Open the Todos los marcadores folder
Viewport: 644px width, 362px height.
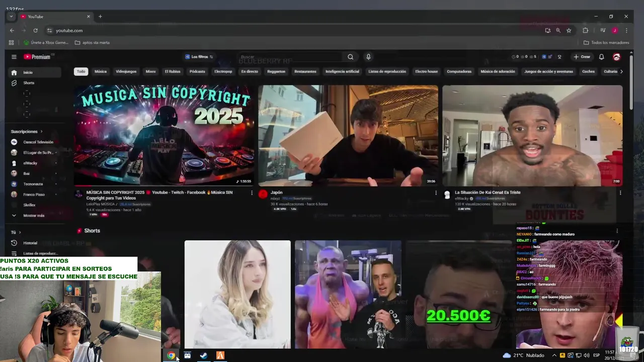coord(607,43)
